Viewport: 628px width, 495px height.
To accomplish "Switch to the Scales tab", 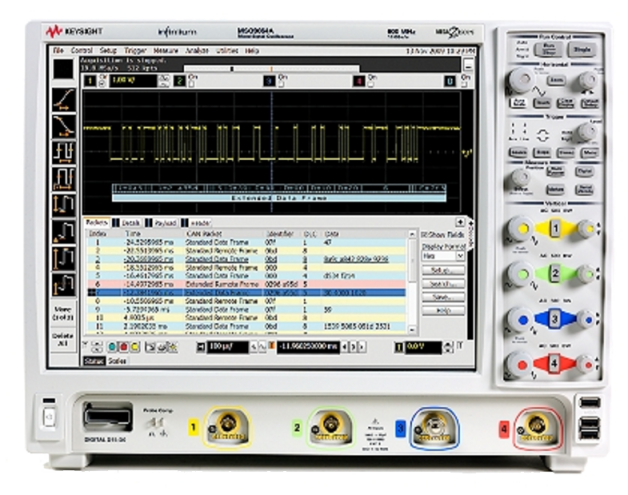I will (117, 361).
